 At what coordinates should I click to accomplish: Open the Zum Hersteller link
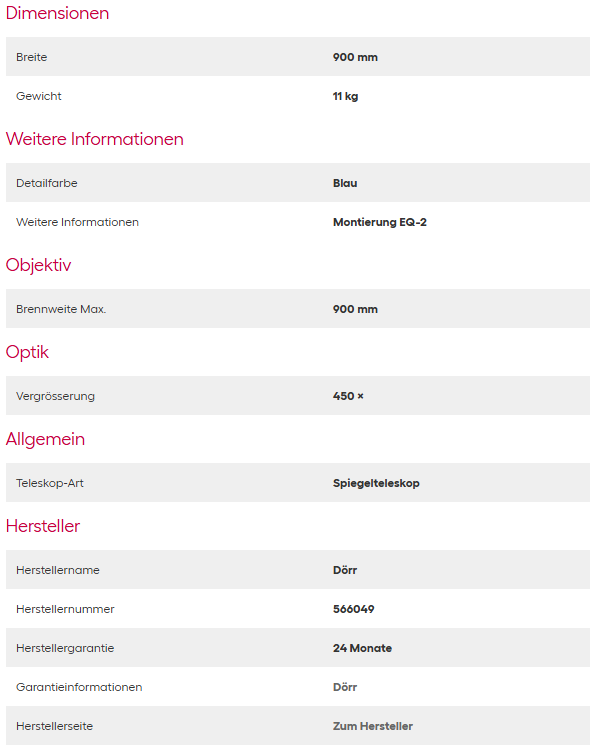pyautogui.click(x=373, y=726)
